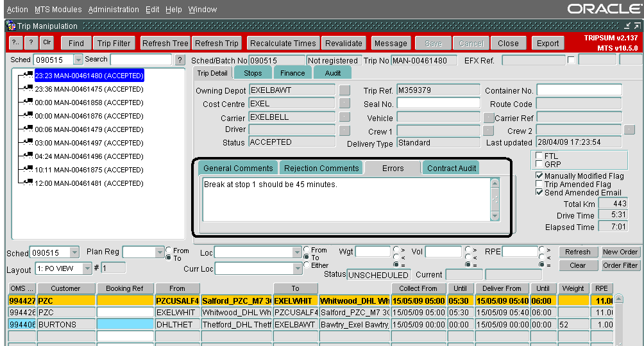Tick the FTL checkbox
This screenshot has width=644, height=346.
[539, 156]
